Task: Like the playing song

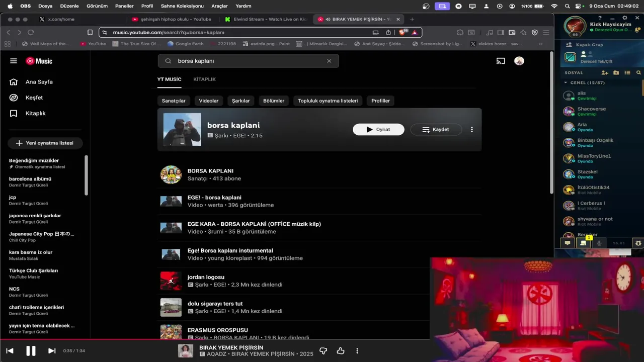Action: [341, 351]
